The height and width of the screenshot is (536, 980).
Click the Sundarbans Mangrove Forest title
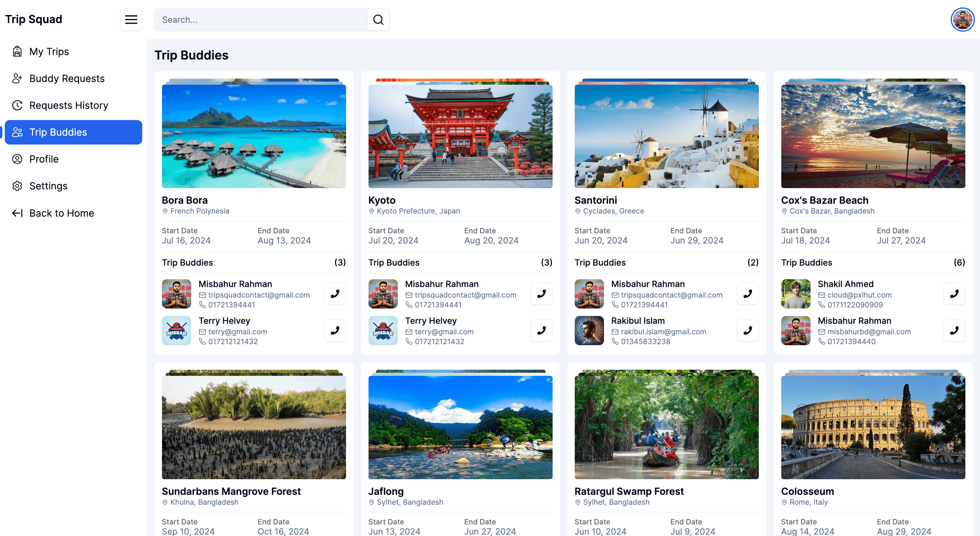click(x=231, y=491)
